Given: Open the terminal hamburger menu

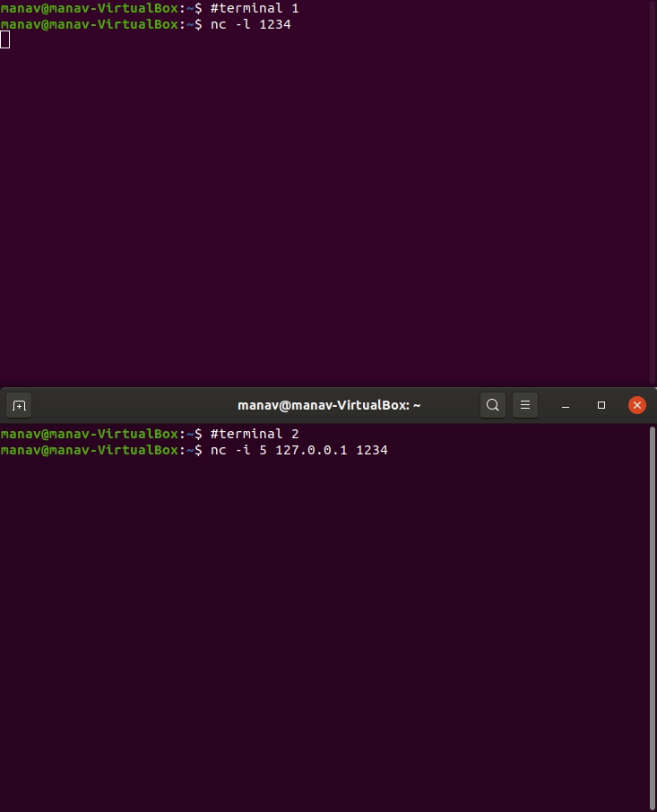Looking at the screenshot, I should point(525,405).
